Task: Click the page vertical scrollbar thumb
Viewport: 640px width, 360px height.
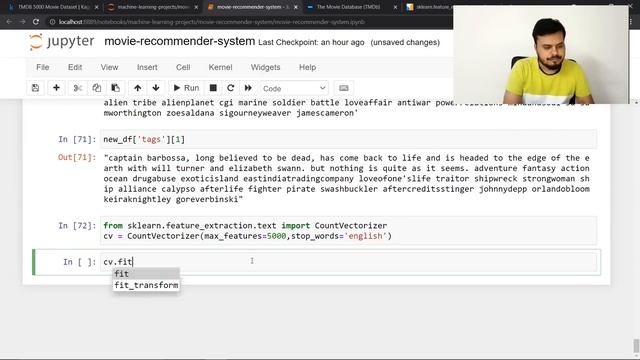Action: tap(636, 345)
